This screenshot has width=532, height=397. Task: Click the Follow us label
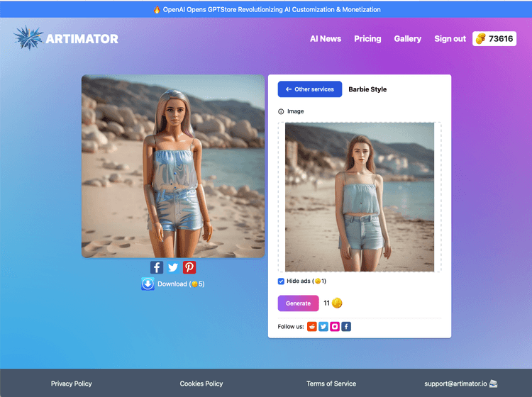(x=291, y=327)
